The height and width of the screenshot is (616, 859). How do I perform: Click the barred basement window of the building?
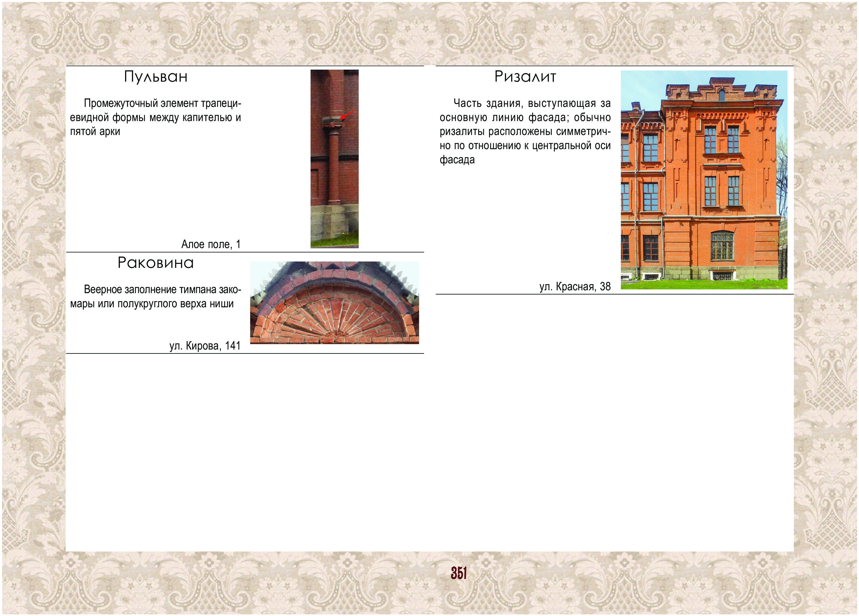coord(723,275)
